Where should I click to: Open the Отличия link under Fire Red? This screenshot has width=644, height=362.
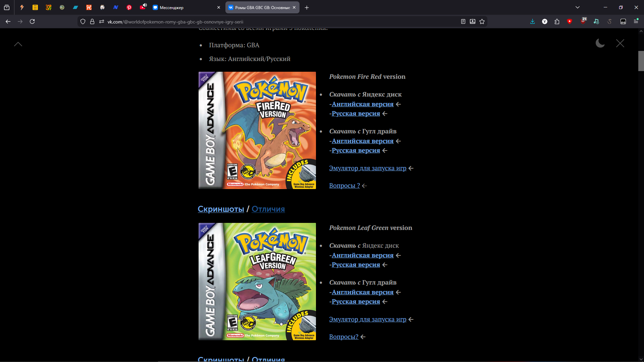click(268, 209)
